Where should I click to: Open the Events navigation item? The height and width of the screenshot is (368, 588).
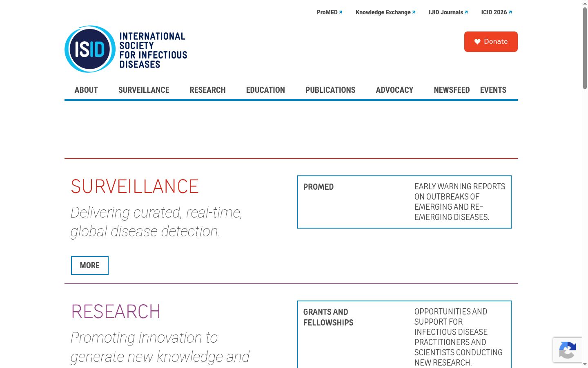tap(493, 90)
